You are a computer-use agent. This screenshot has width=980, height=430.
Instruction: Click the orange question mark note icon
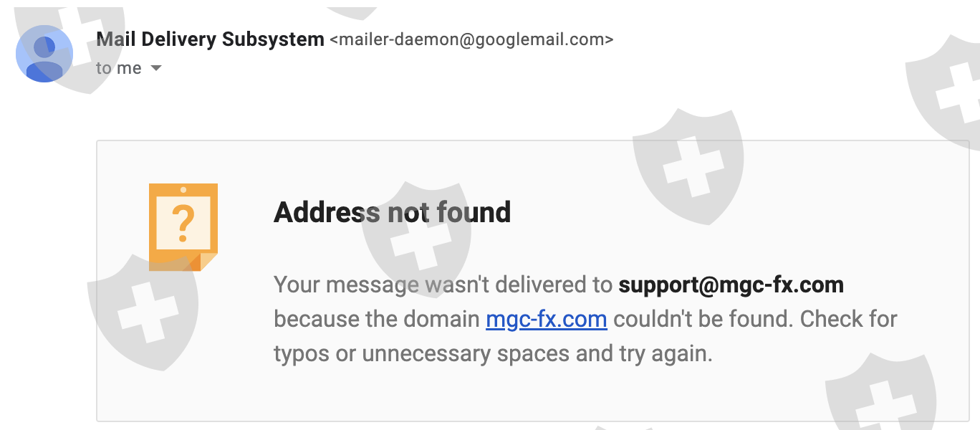[x=183, y=226]
